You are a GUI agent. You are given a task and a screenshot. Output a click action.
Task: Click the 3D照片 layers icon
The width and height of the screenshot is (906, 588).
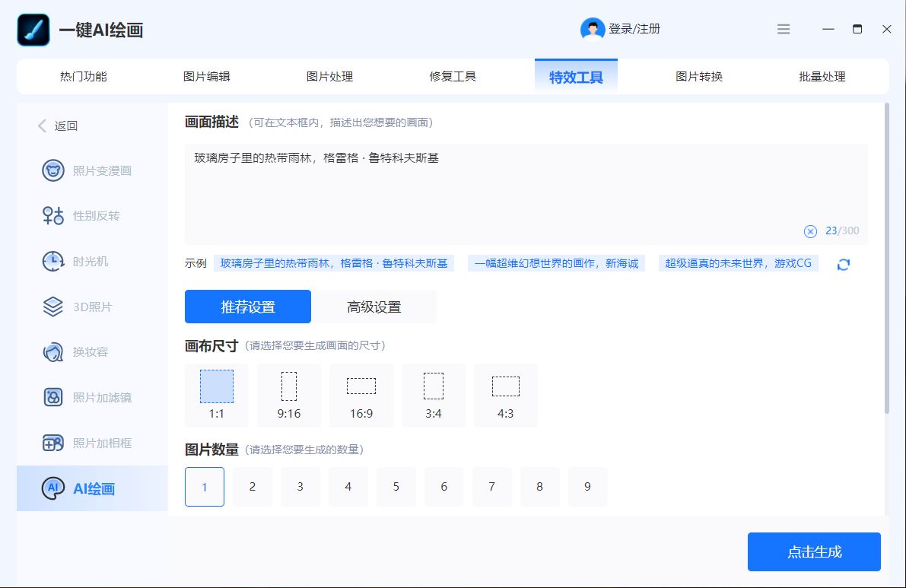53,307
